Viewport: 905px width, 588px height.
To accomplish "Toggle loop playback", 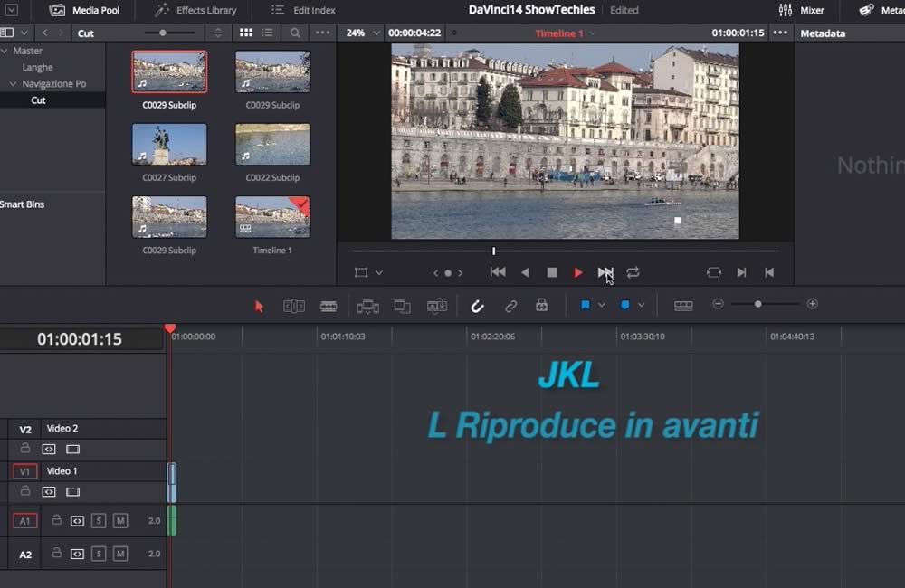I will pos(633,272).
